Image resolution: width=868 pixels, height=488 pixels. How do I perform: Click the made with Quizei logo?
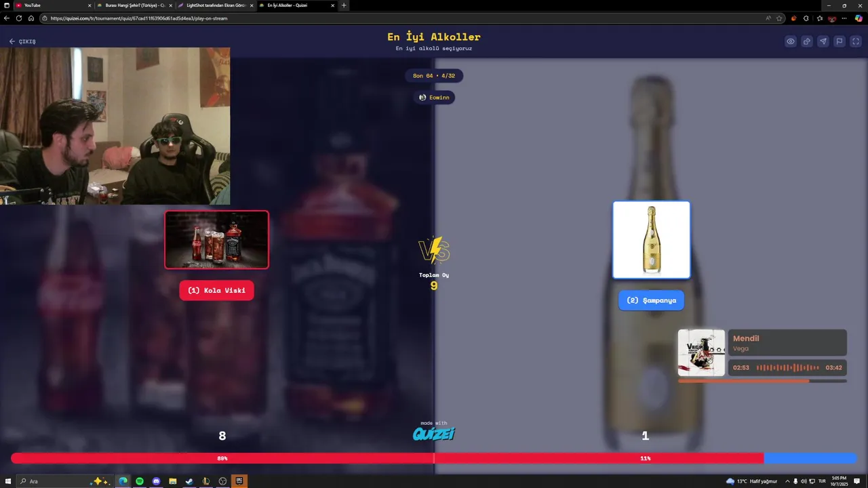point(434,431)
